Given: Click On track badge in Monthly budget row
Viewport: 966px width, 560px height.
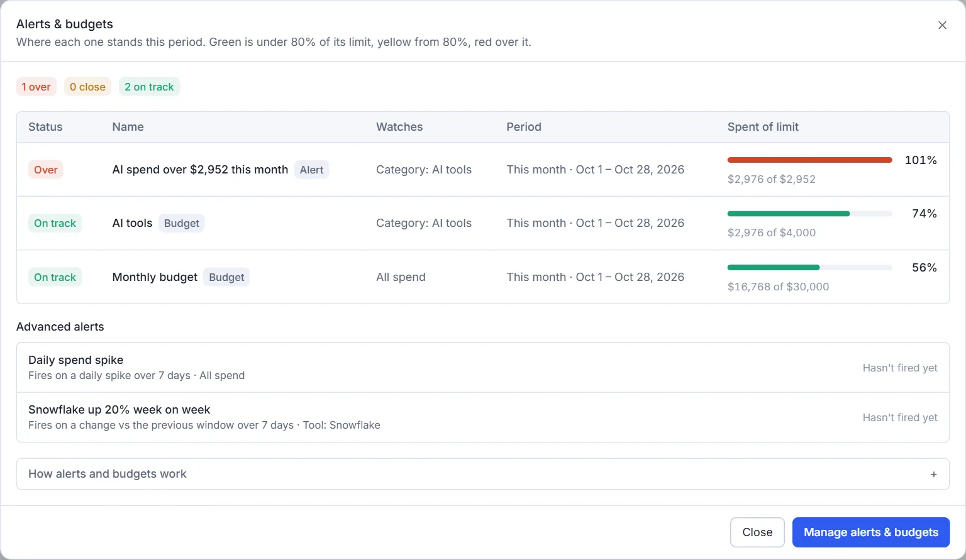Looking at the screenshot, I should pyautogui.click(x=55, y=277).
